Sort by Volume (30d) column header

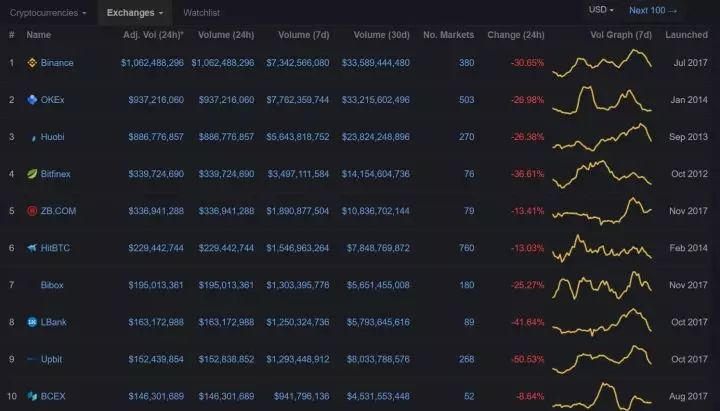pos(382,35)
